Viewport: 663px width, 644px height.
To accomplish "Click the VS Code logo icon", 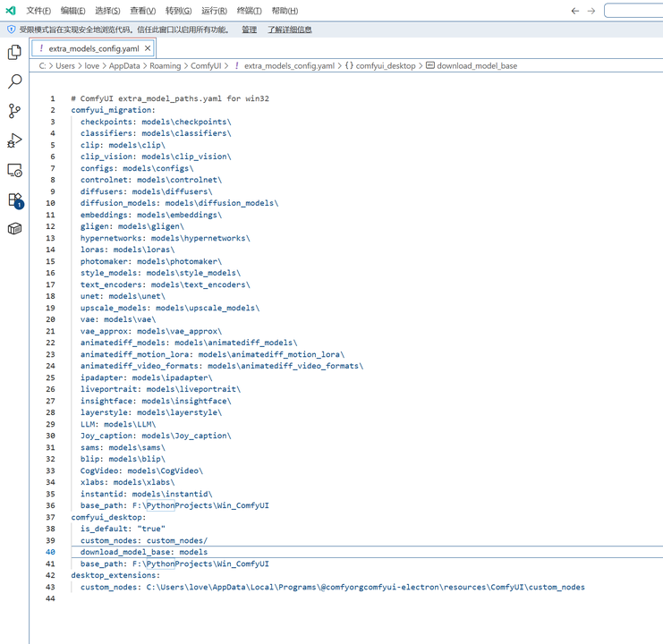I will (11, 10).
